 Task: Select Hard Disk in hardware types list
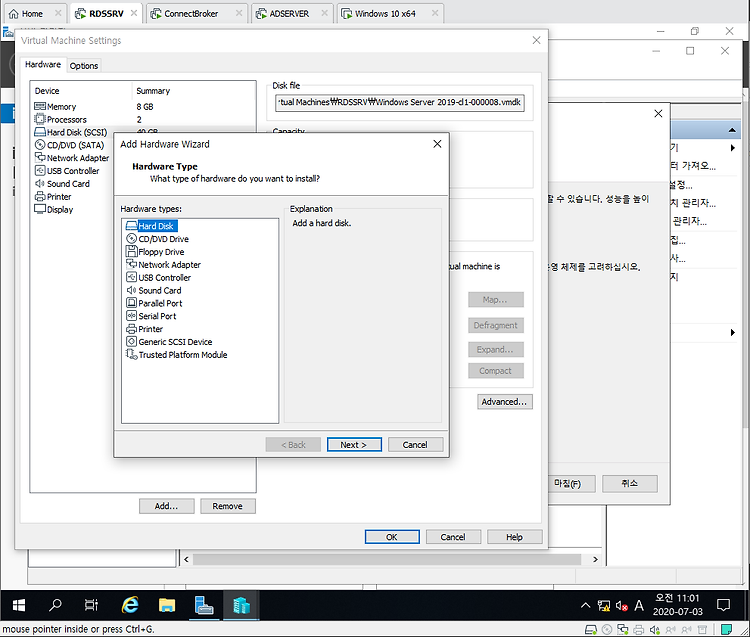point(151,226)
